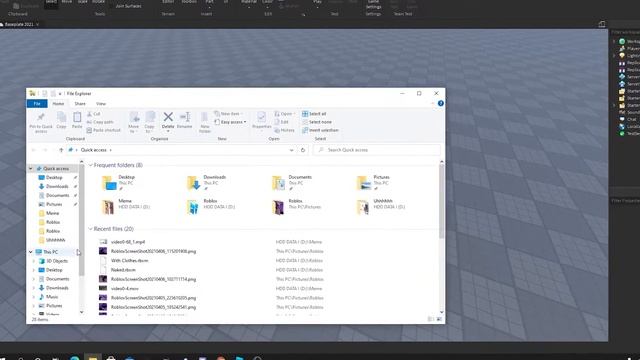Switch to the Home tab

pyautogui.click(x=58, y=104)
